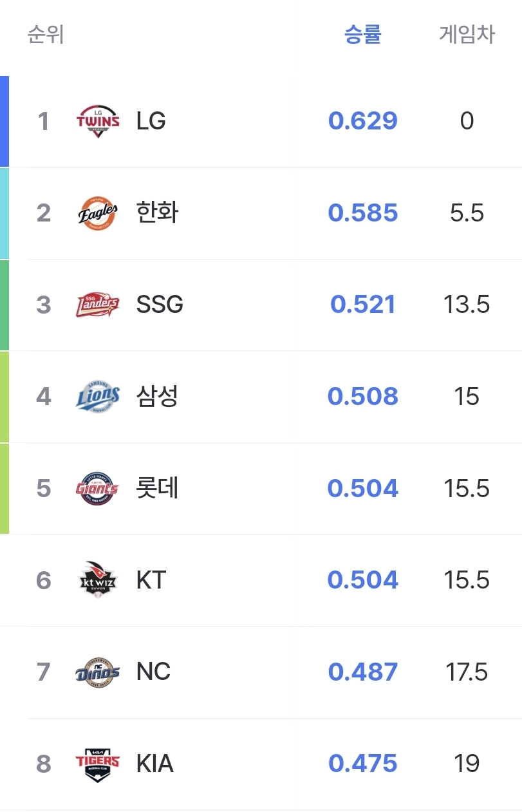
Task: Select the blue bar beside rank 1
Action: click(5, 122)
